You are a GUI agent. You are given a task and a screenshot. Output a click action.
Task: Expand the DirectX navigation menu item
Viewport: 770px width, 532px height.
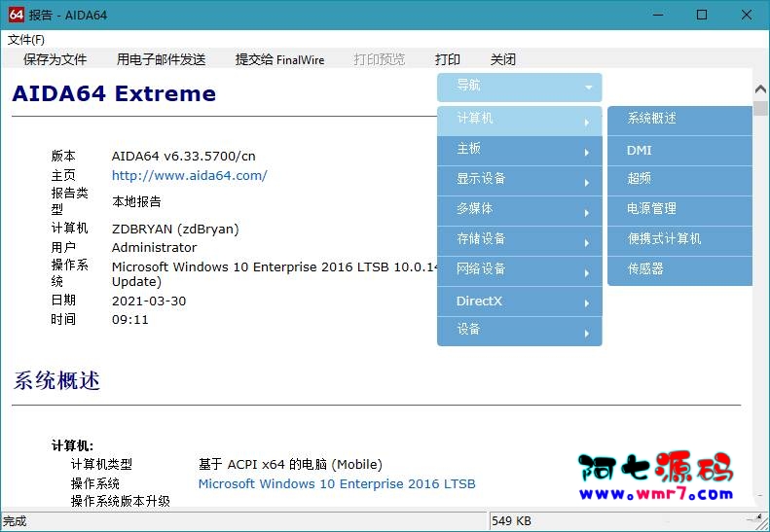click(x=520, y=301)
